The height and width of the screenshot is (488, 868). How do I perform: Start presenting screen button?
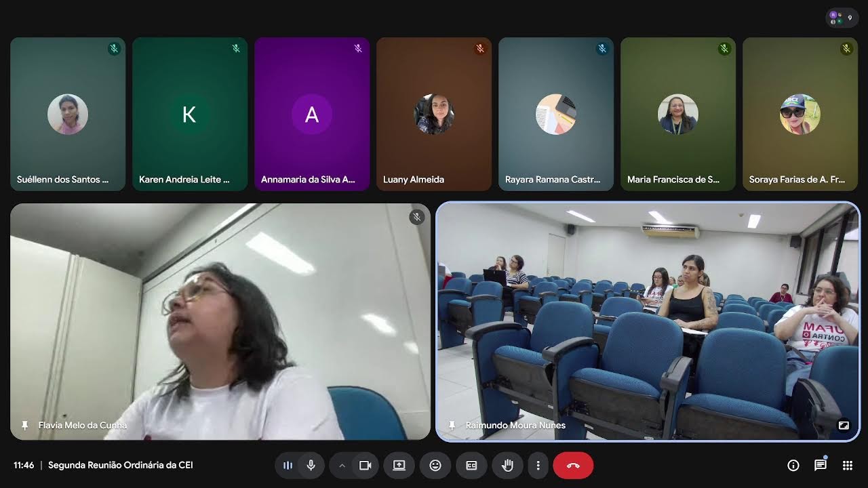pyautogui.click(x=399, y=466)
